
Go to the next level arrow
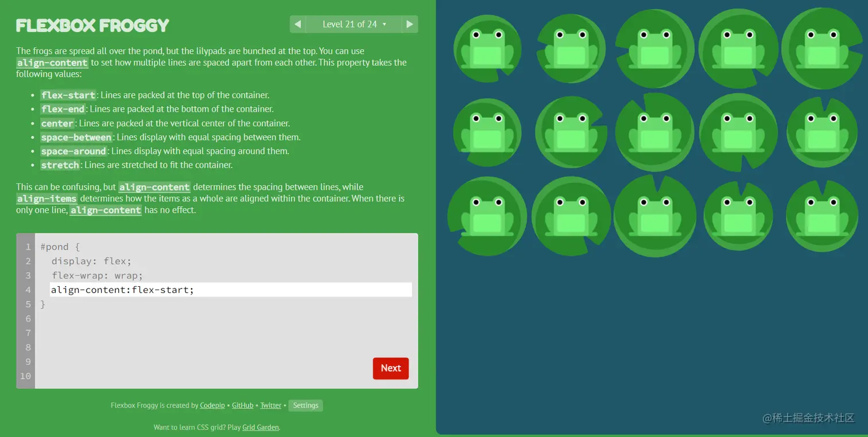click(x=409, y=24)
